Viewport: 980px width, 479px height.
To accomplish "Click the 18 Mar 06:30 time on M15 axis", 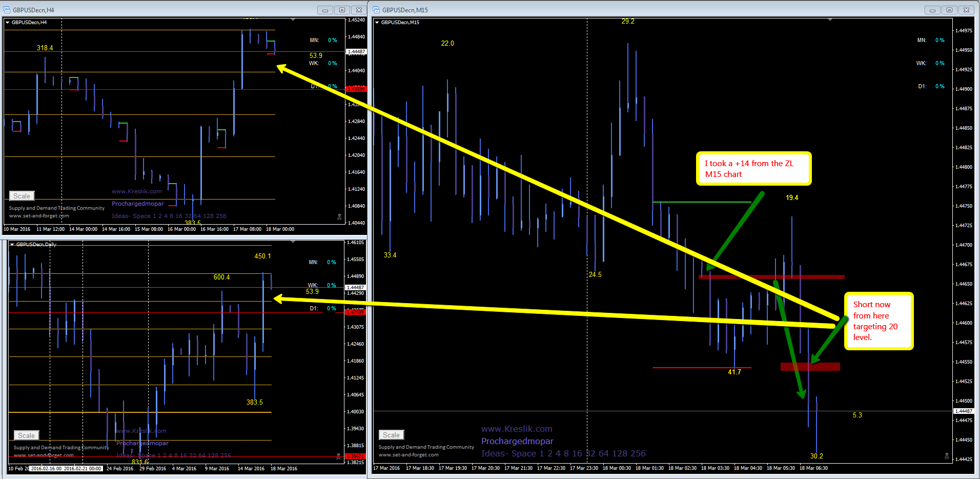I will coord(813,468).
